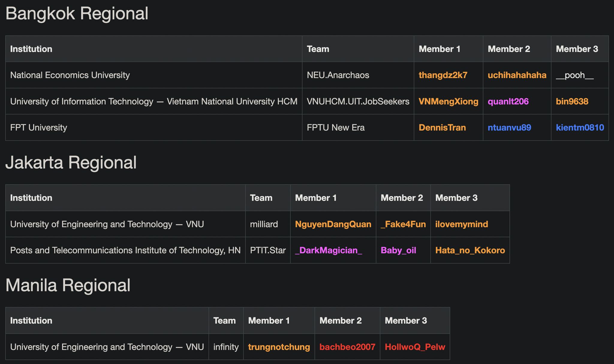Open kientm0810 user page
The image size is (614, 364).
click(x=580, y=128)
